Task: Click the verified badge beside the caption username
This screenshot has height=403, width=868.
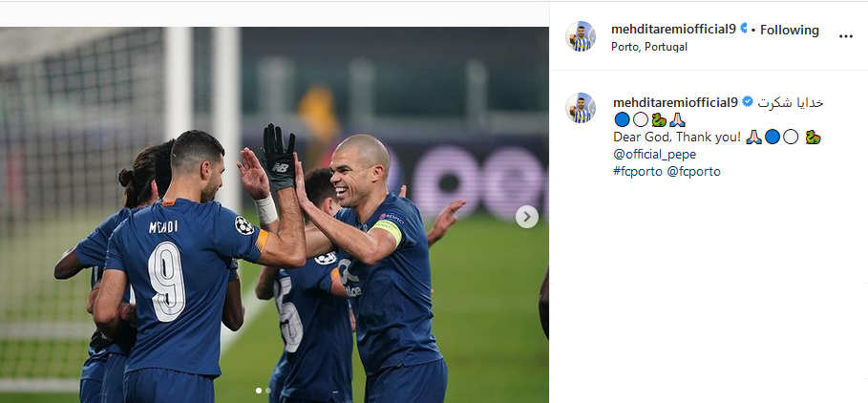Action: click(x=748, y=102)
